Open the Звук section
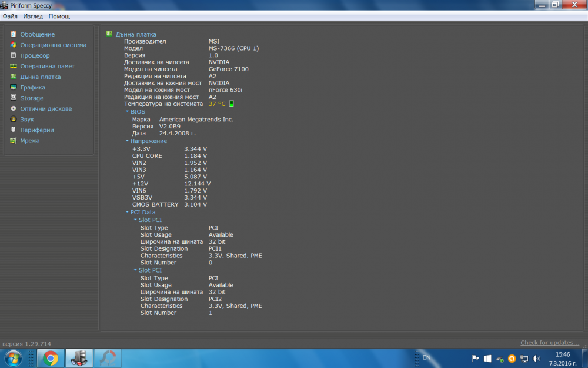Image resolution: width=588 pixels, height=368 pixels. pyautogui.click(x=27, y=120)
